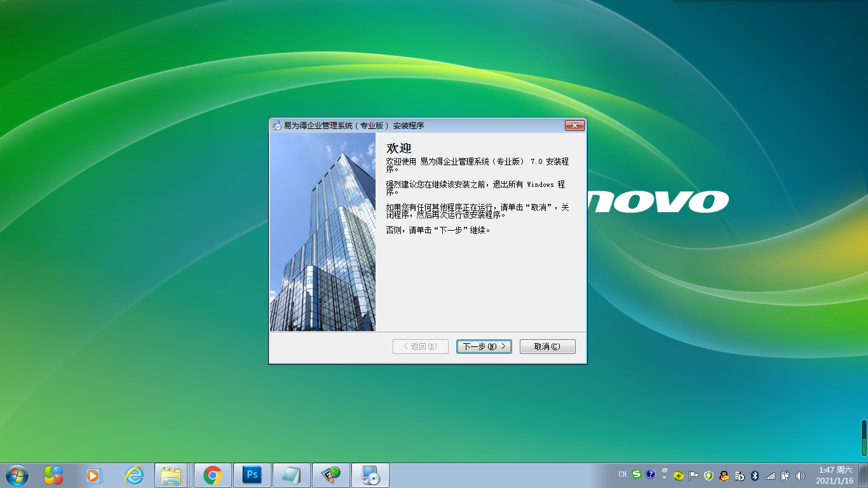This screenshot has width=868, height=488.
Task: Click the green Sogou S input icon
Action: coord(637,474)
